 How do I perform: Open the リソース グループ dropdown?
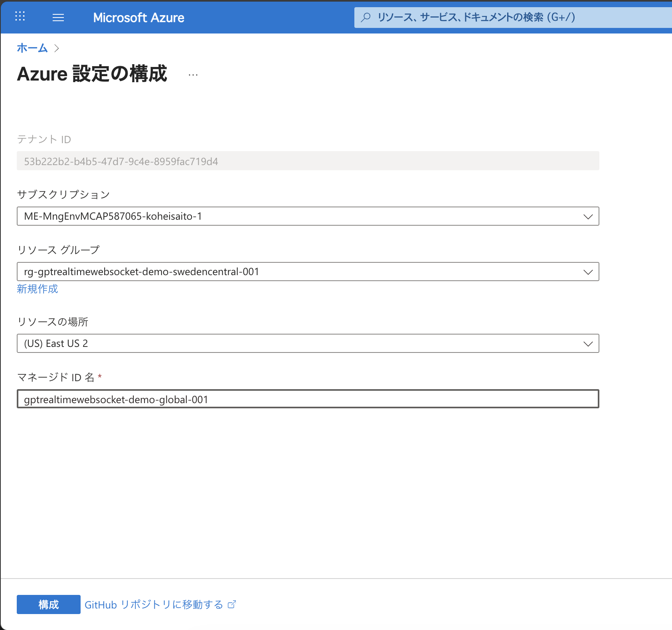coord(308,272)
